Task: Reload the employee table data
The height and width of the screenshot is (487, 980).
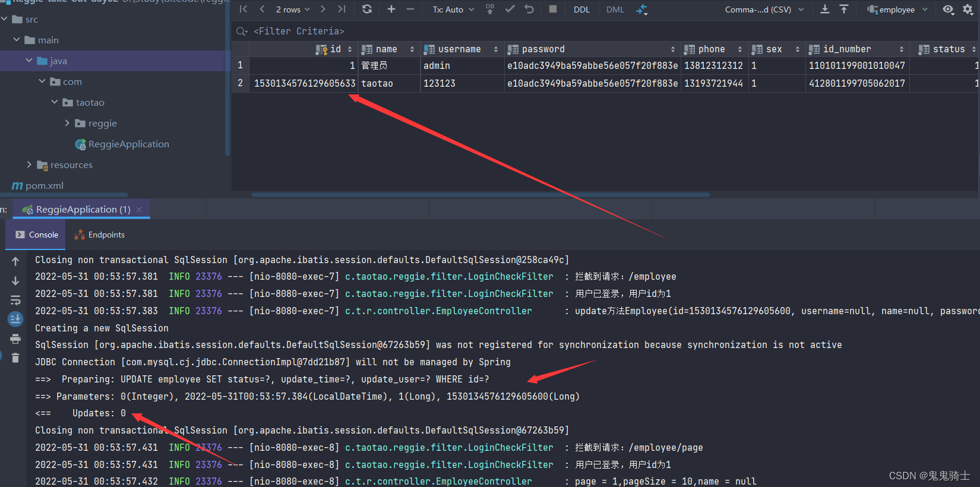Action: (367, 9)
